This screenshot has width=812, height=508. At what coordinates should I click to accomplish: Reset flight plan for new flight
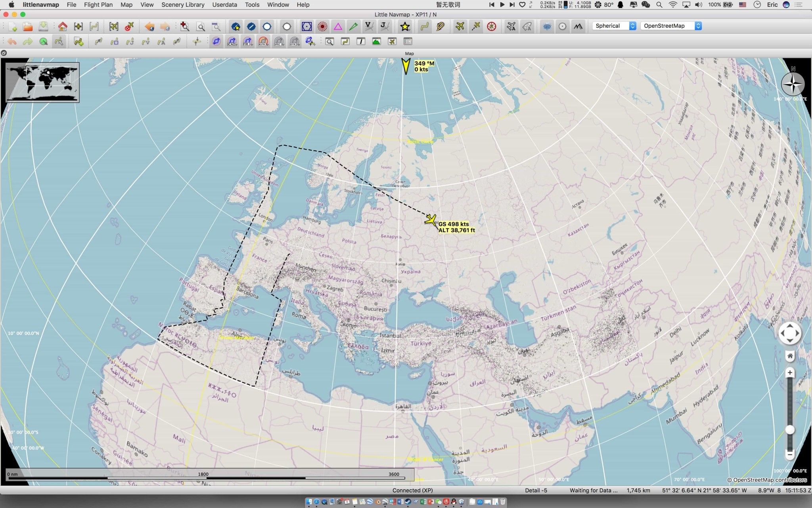point(43,42)
